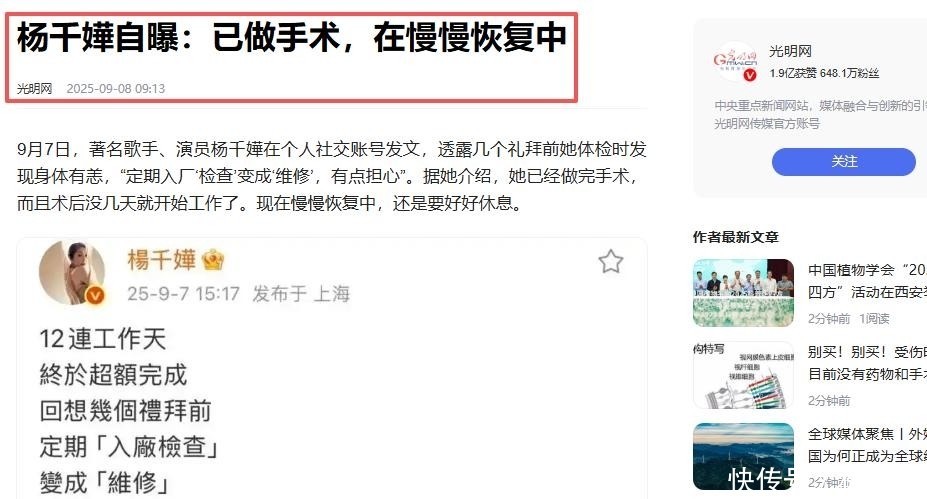Click red verified badge on 光明网 logo

point(750,75)
